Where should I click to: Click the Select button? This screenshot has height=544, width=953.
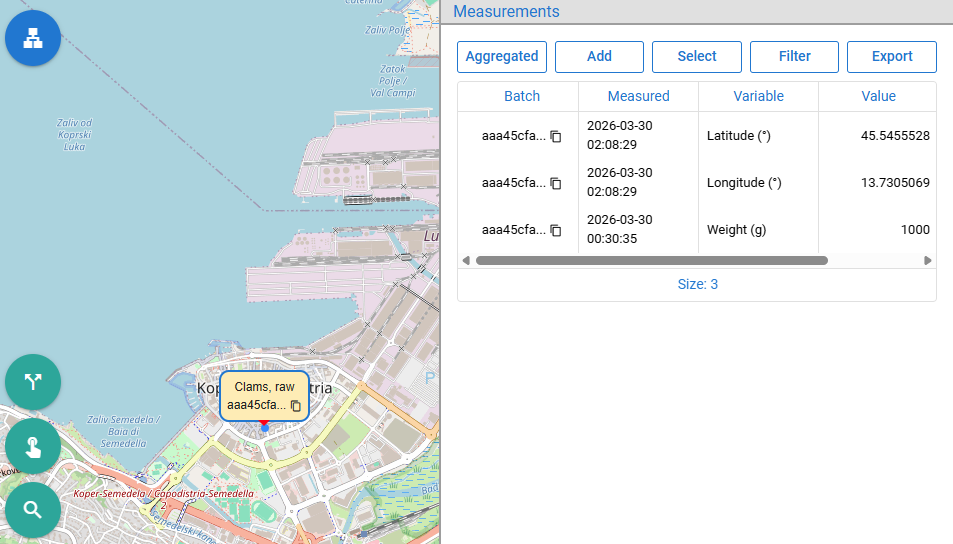click(697, 57)
